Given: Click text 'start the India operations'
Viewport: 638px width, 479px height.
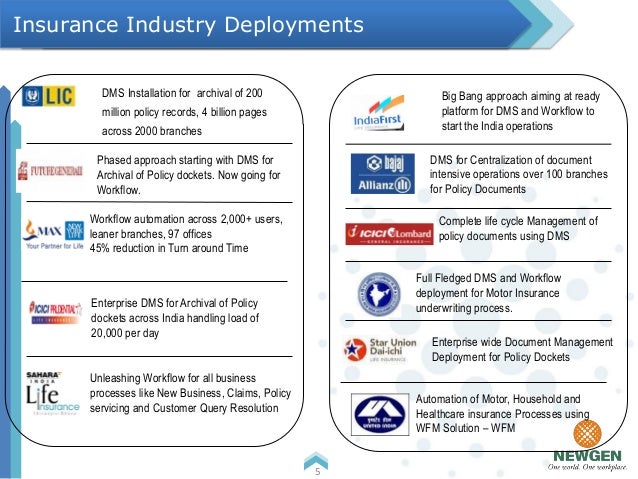Looking at the screenshot, I should pyautogui.click(x=497, y=126).
